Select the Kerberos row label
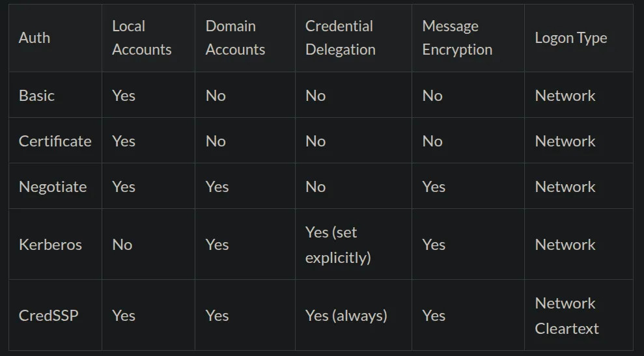 (x=55, y=244)
